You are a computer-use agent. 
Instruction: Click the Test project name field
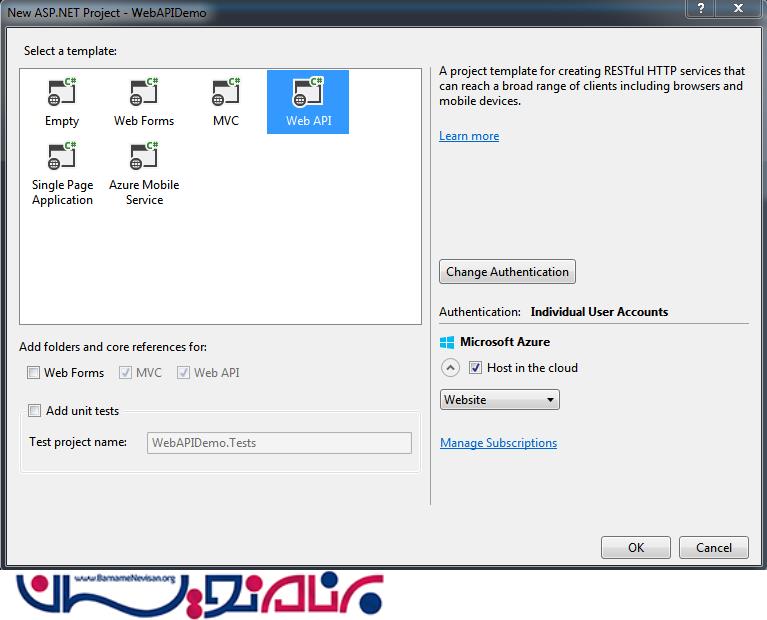click(279, 443)
